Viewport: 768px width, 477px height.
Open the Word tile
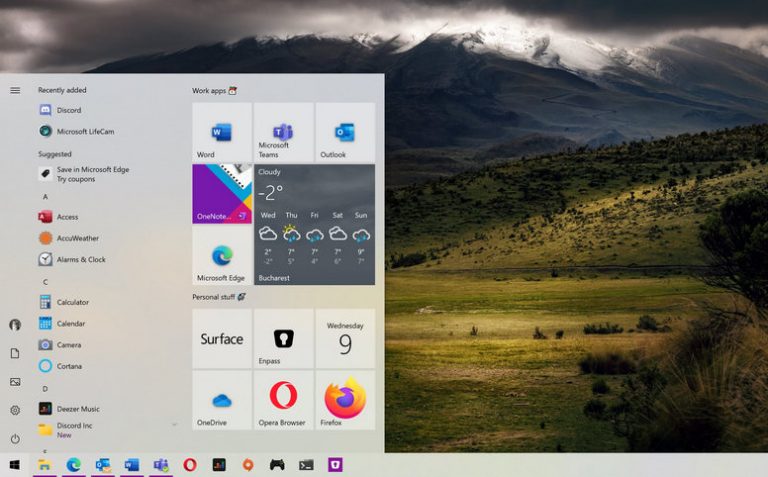click(x=221, y=133)
